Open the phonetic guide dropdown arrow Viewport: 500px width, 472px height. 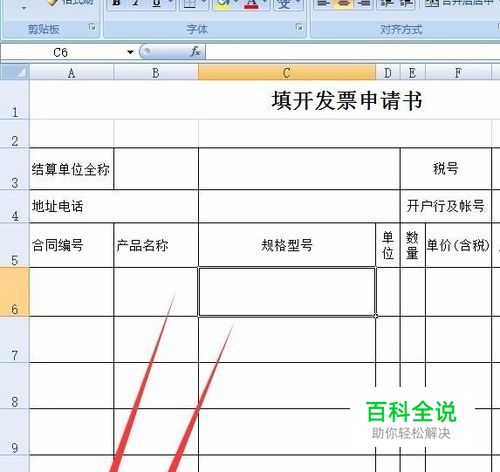[x=298, y=3]
